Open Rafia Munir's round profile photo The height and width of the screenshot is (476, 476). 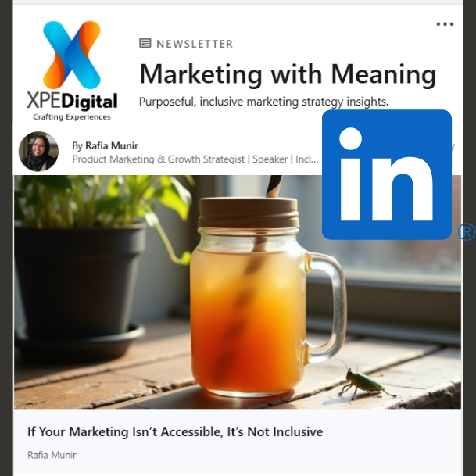pyautogui.click(x=38, y=151)
